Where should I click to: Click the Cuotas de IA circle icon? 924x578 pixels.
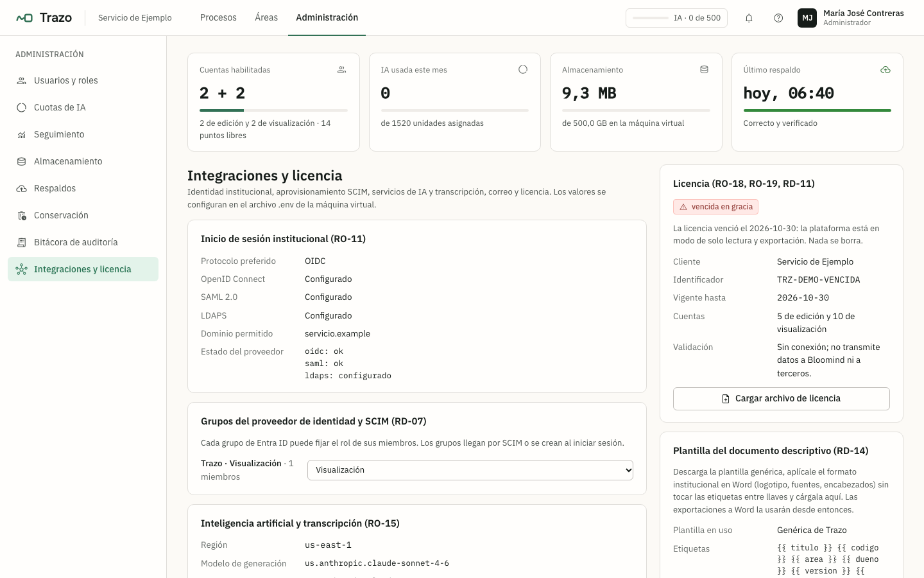[22, 108]
